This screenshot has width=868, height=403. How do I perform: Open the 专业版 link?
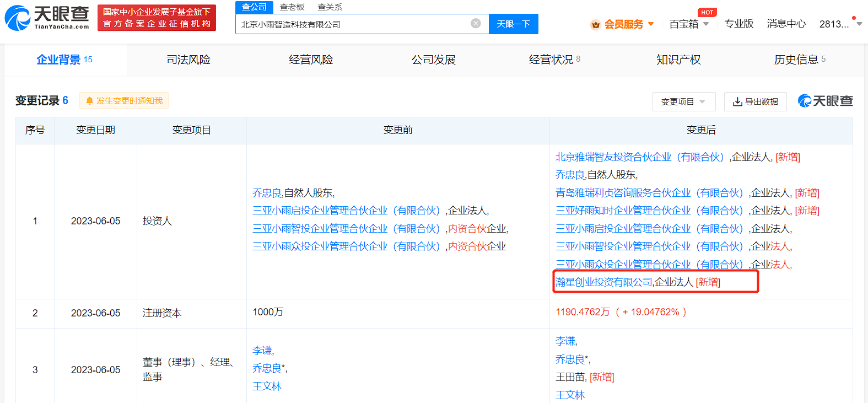(738, 24)
